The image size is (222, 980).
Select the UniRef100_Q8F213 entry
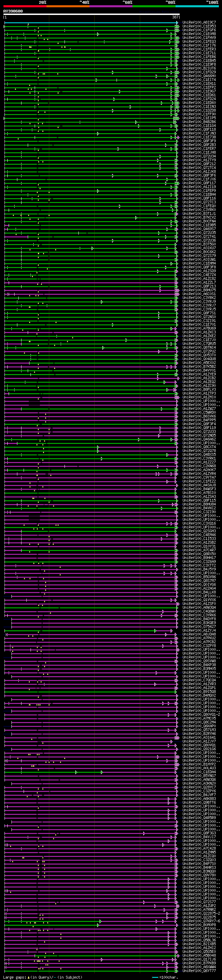point(199,286)
